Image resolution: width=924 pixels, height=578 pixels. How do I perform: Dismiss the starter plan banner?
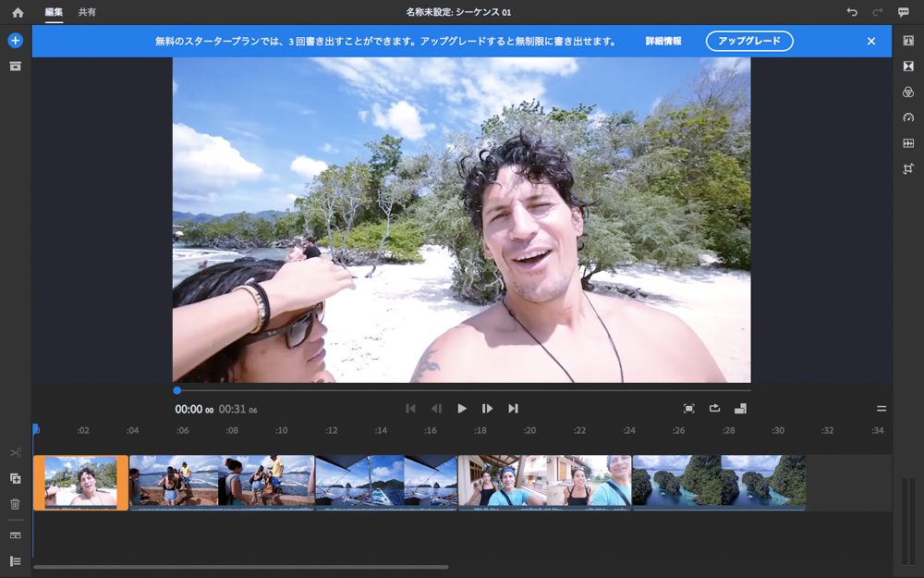tap(871, 42)
